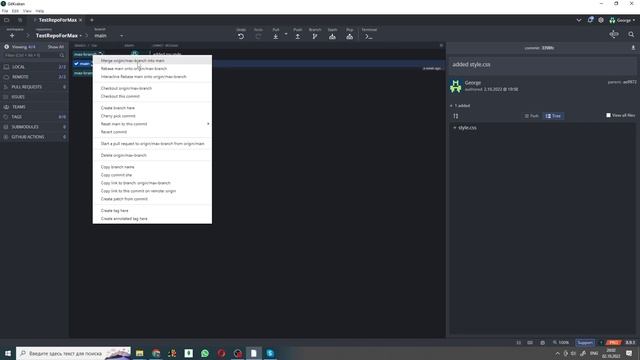The height and width of the screenshot is (360, 640).
Task: Expand the GITHUB ACTIONS section
Action: pos(34,137)
